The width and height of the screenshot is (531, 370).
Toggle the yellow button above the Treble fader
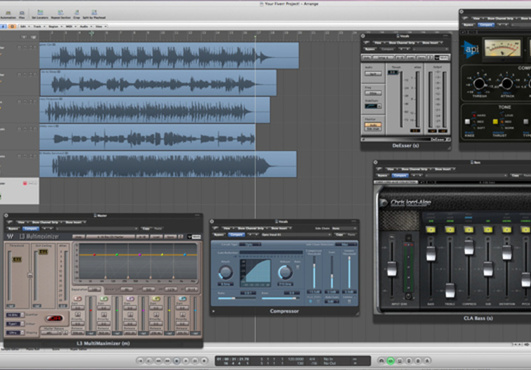click(x=450, y=230)
